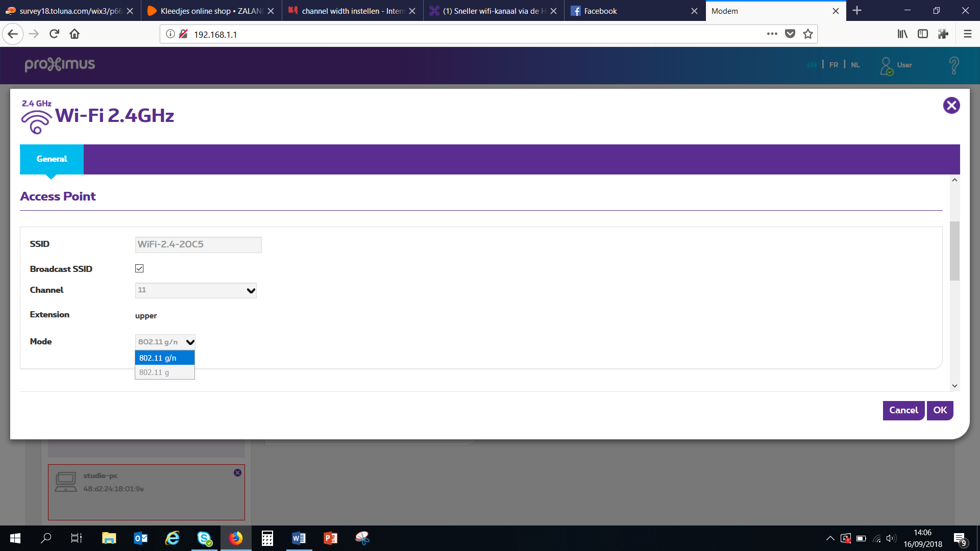Screen dimensions: 980x551
Task: Click the Cancel button
Action: (903, 410)
